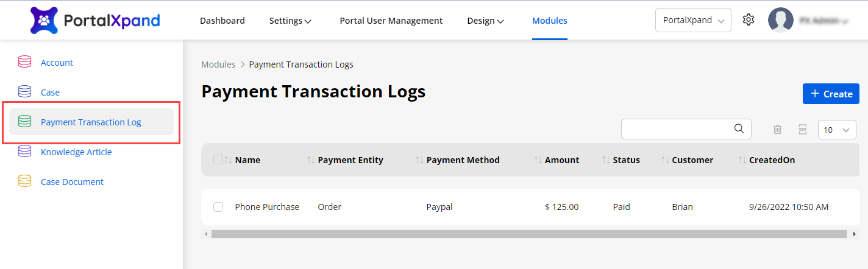Click the Case Document sidebar icon
868x269 pixels.
(24, 182)
